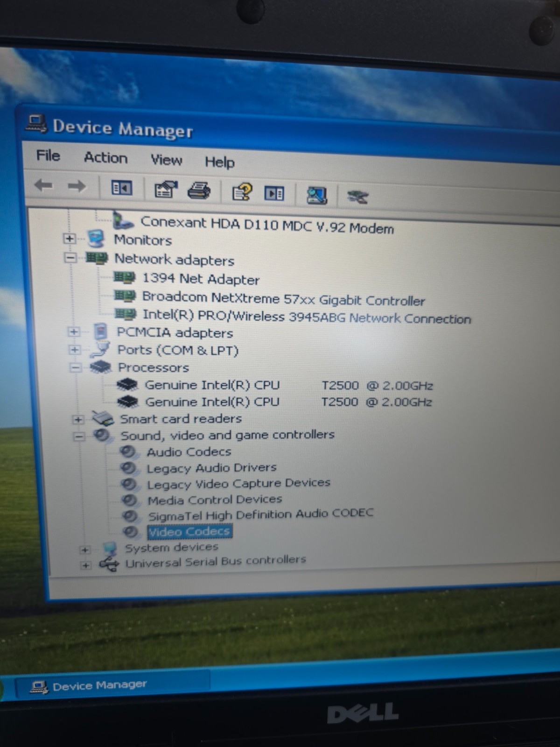Click the Processors category chip icon
Screen dimensions: 560x747
(x=100, y=367)
